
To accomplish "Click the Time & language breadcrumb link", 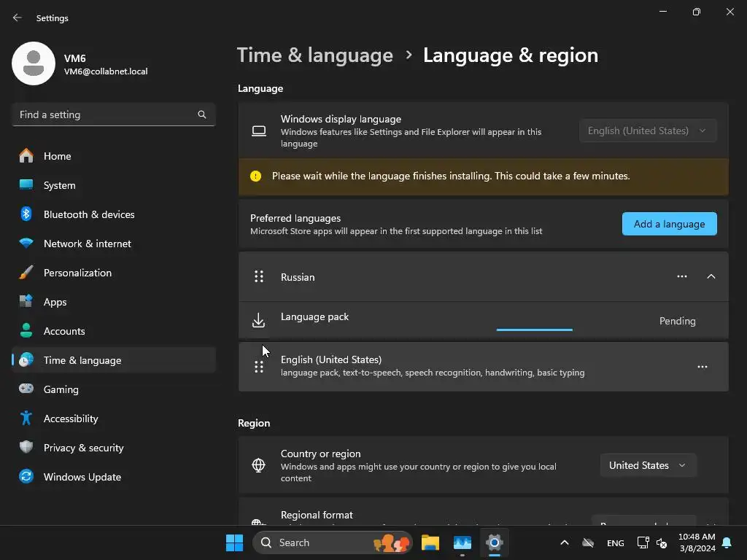I will (315, 55).
